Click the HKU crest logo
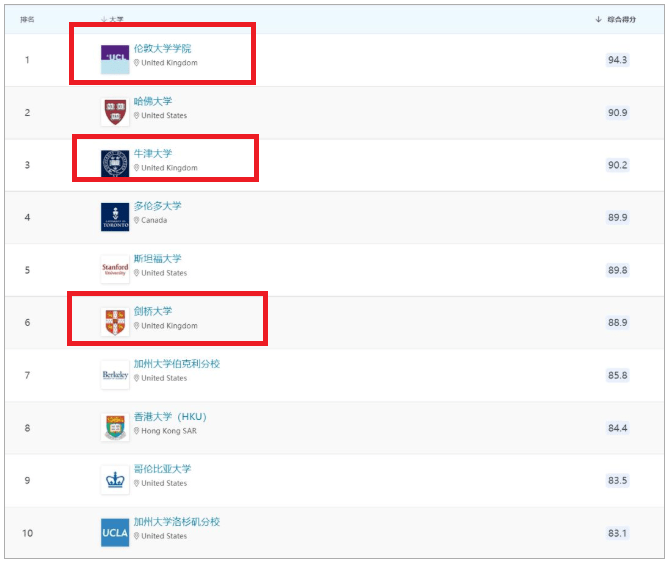 click(x=115, y=427)
